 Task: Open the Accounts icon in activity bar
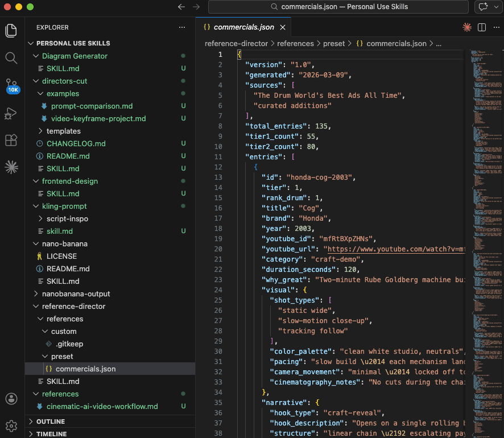click(x=11, y=399)
